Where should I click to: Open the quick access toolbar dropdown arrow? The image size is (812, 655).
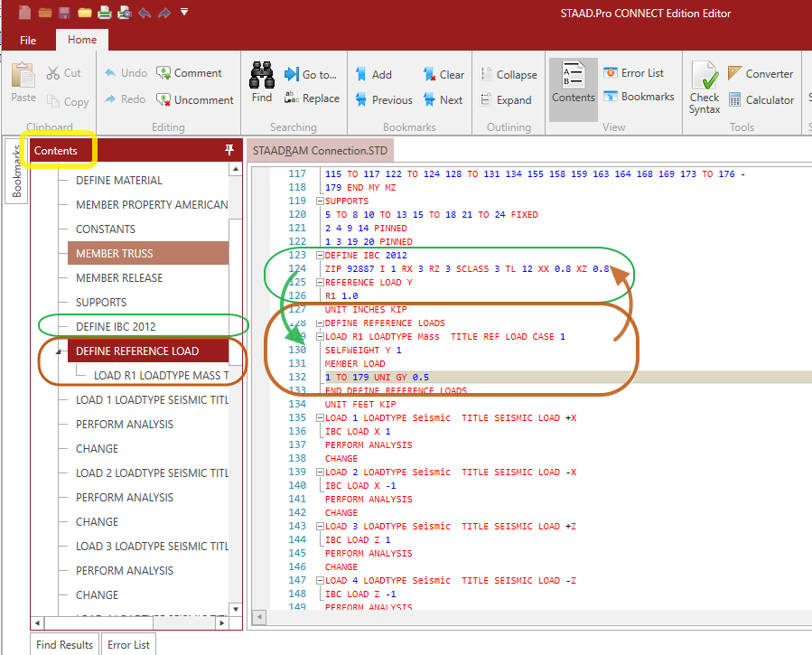[x=184, y=13]
